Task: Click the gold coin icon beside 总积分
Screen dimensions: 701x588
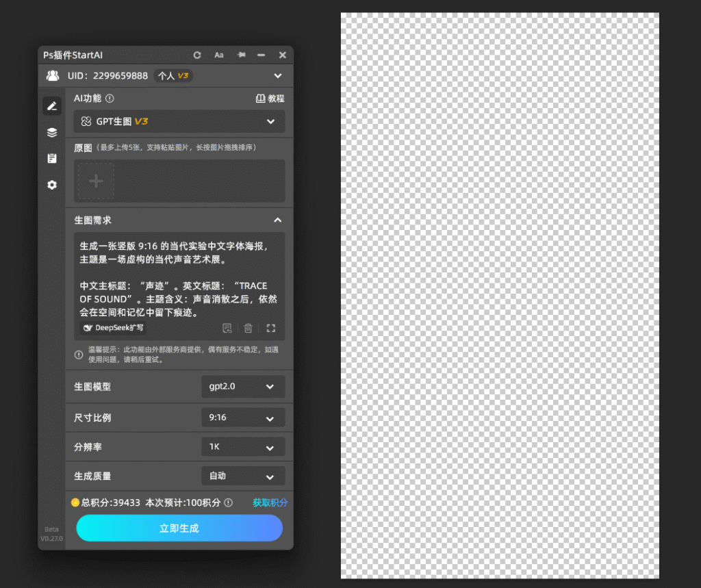Action: [75, 502]
